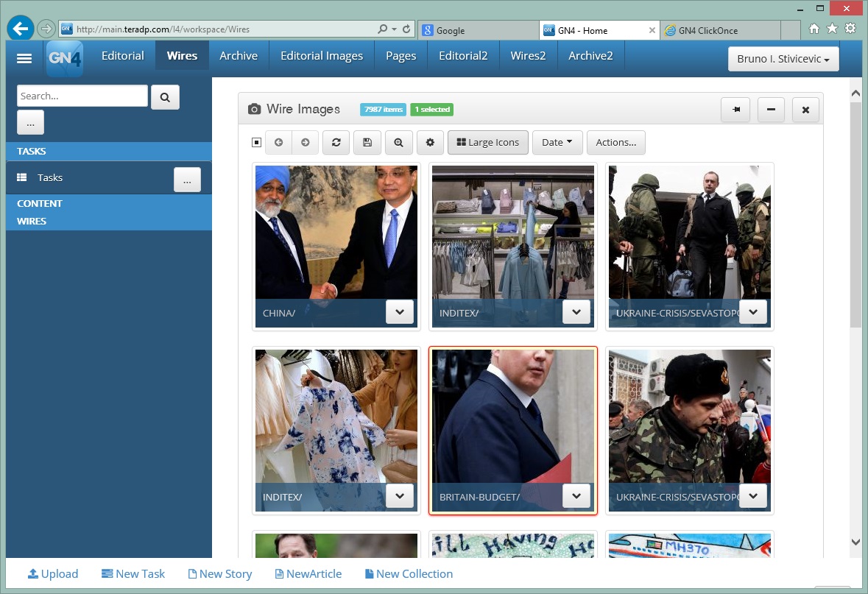Image resolution: width=868 pixels, height=594 pixels.
Task: Click the CONTENT sidebar header
Action: (x=108, y=203)
